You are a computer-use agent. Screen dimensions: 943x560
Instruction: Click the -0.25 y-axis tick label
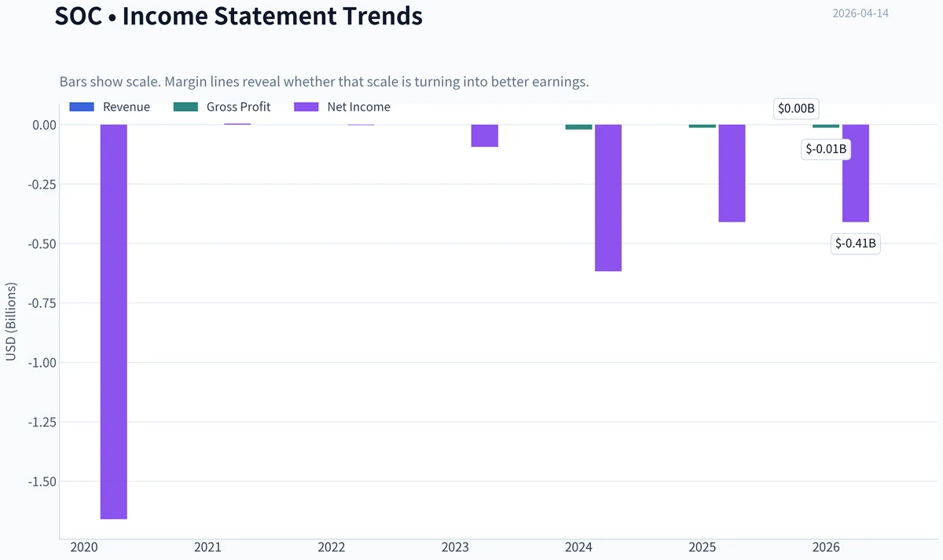click(42, 185)
